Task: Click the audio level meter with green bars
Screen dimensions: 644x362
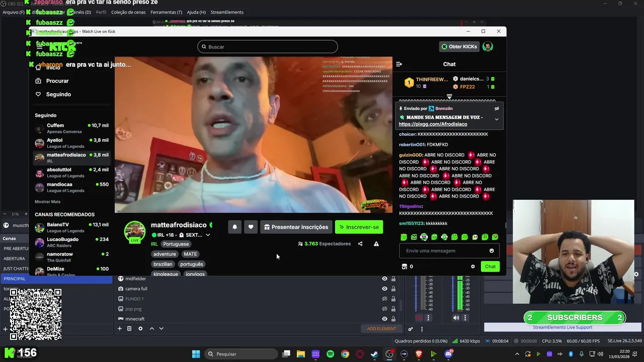Action: (x=460, y=294)
